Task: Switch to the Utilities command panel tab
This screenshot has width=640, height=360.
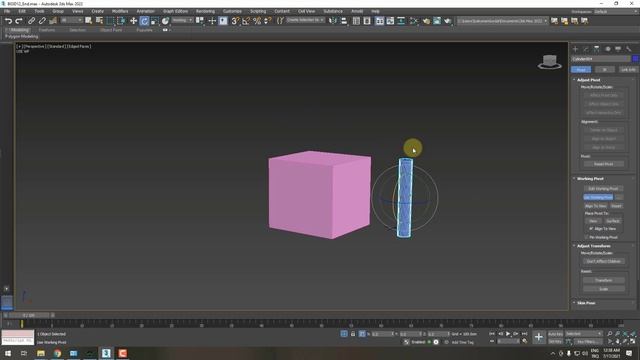Action: click(629, 49)
